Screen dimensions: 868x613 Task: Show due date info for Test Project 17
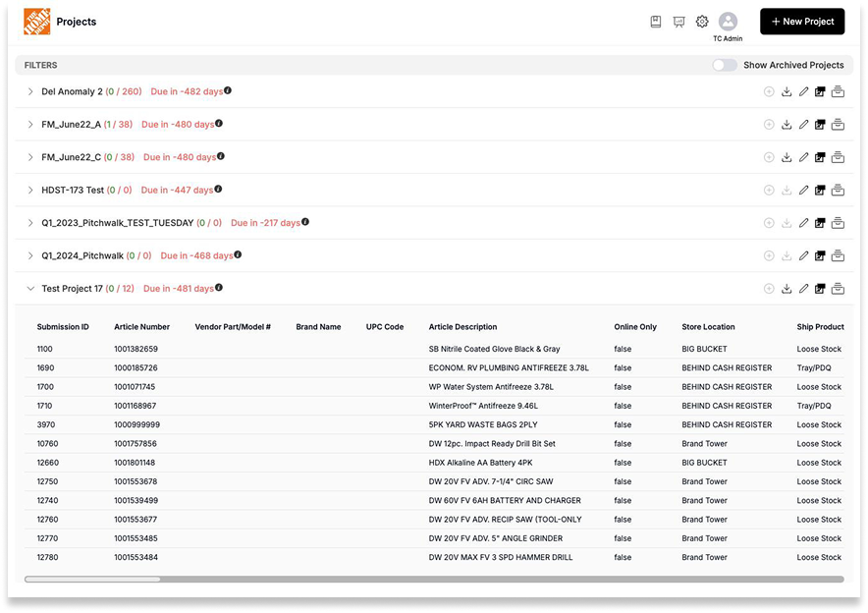[x=219, y=288]
